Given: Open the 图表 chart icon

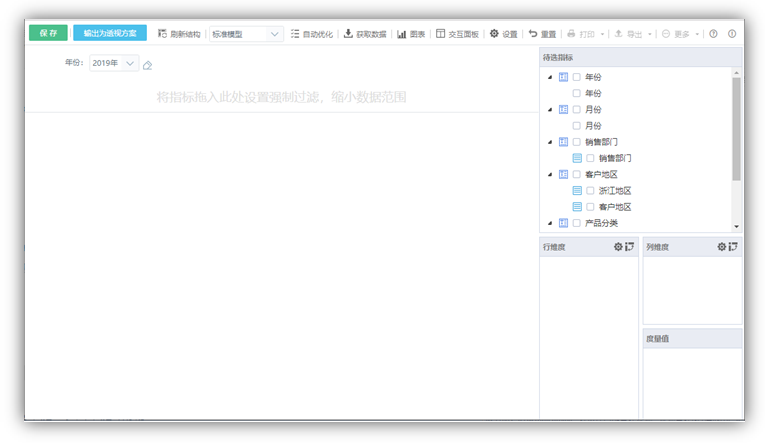Looking at the screenshot, I should coord(401,34).
